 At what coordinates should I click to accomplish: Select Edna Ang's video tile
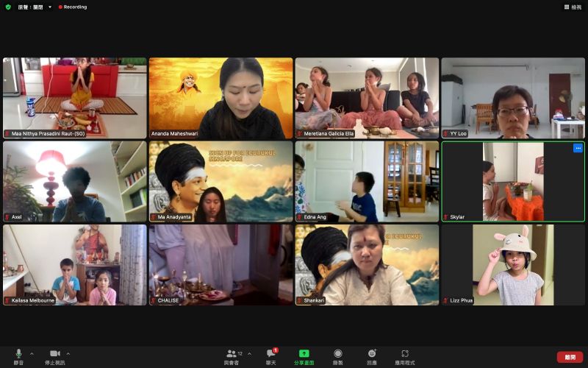pos(367,181)
